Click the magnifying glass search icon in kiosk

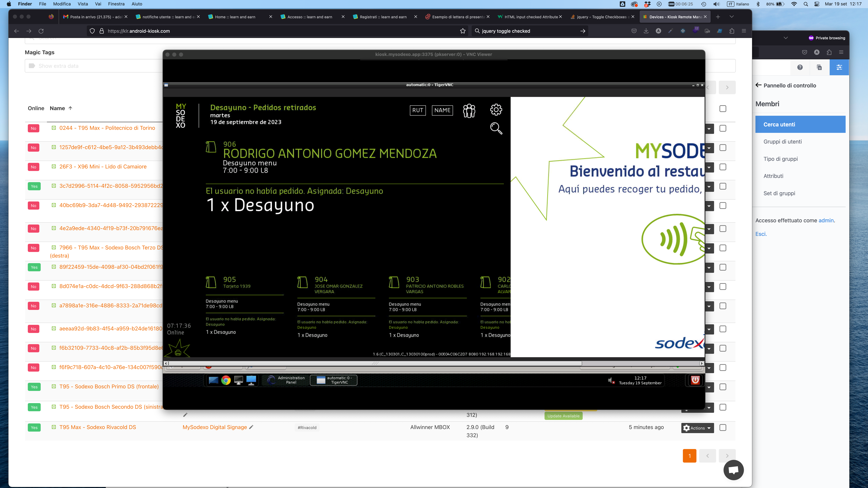pos(496,128)
